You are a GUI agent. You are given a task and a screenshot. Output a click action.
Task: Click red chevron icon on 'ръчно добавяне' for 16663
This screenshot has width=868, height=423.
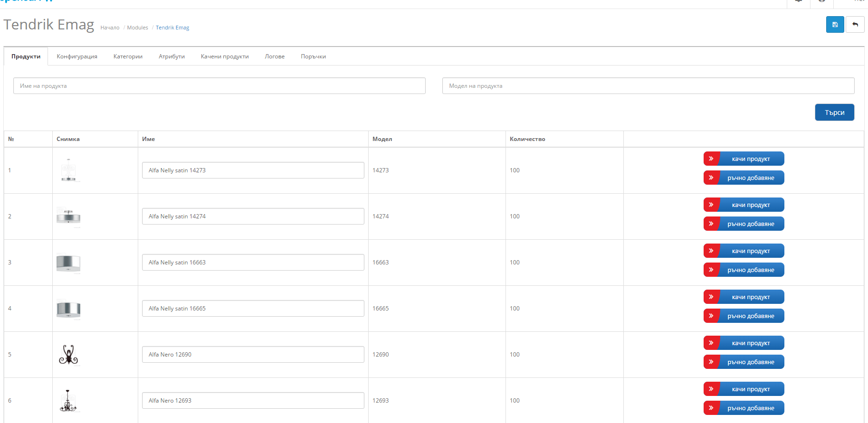[x=711, y=270]
